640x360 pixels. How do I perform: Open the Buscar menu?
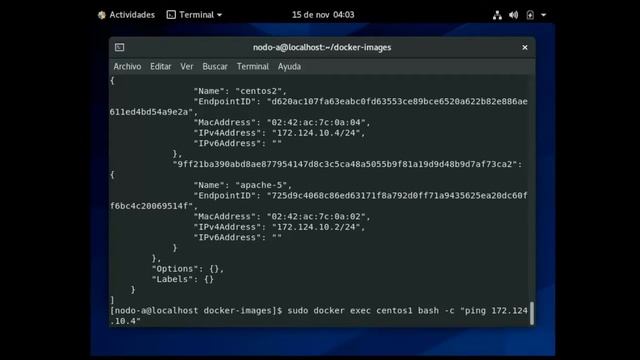click(x=215, y=67)
